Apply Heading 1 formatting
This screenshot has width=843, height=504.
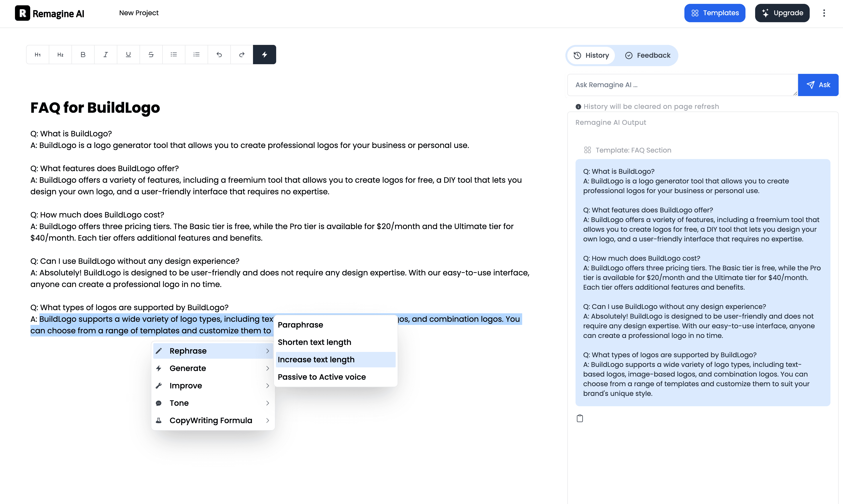click(38, 55)
